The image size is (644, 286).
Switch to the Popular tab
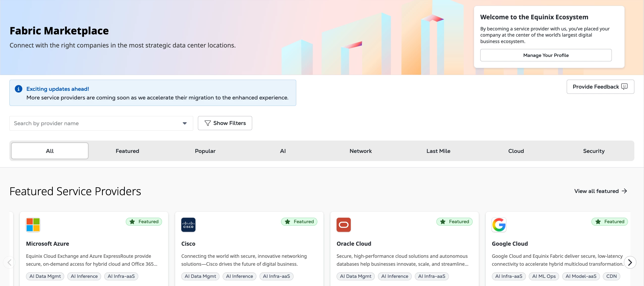(x=205, y=151)
